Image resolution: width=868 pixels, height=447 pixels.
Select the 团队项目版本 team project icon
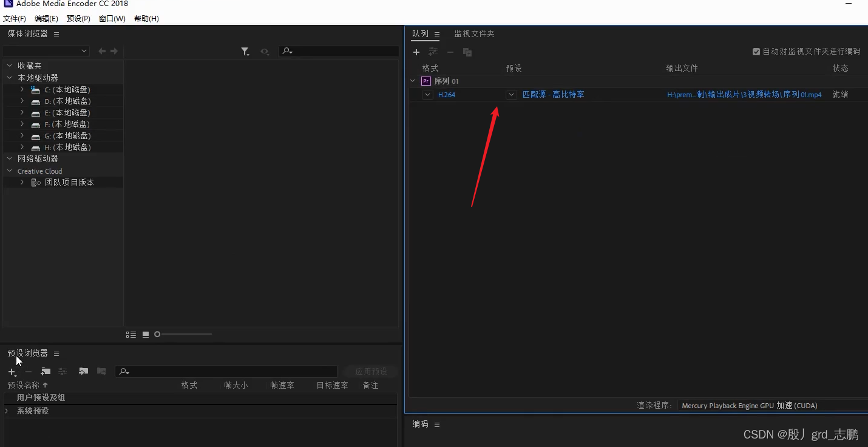(36, 182)
